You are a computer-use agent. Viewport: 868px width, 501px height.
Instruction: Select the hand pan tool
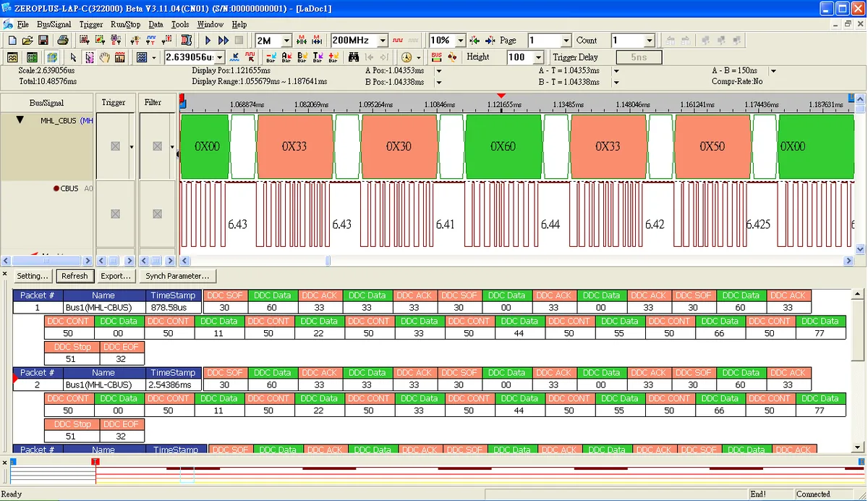104,56
